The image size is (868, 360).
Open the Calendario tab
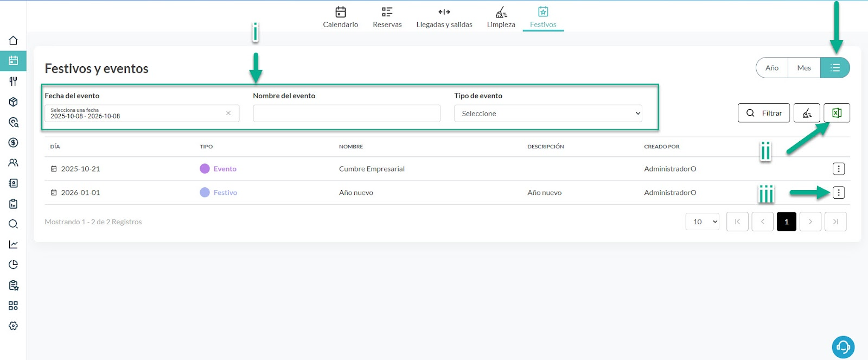click(x=341, y=17)
